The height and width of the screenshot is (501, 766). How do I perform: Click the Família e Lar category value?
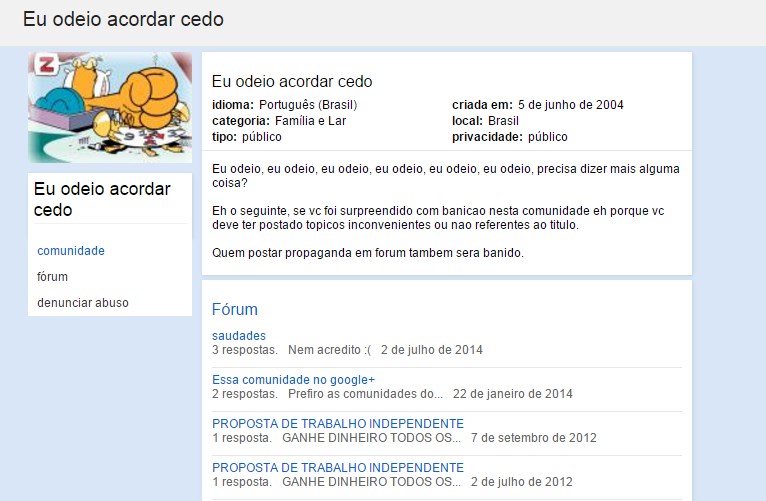click(x=310, y=121)
